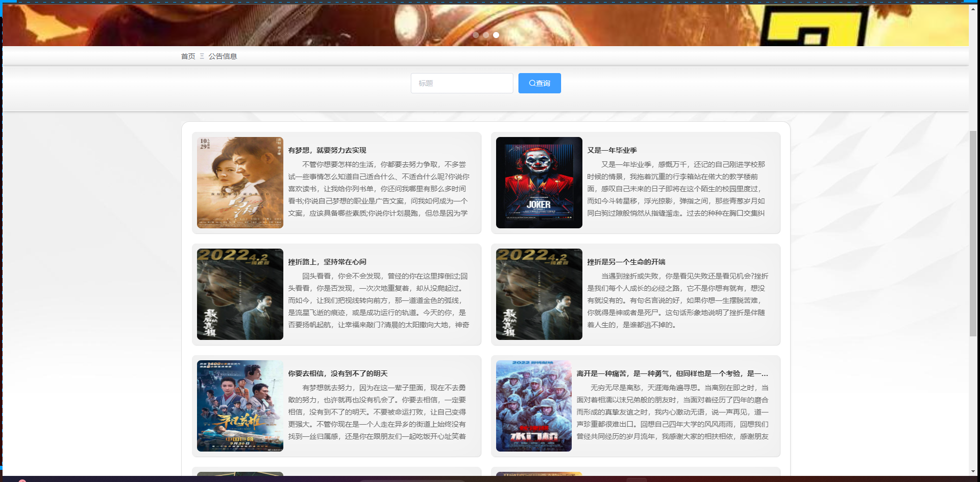Click the scrollbar up arrow

click(973, 9)
